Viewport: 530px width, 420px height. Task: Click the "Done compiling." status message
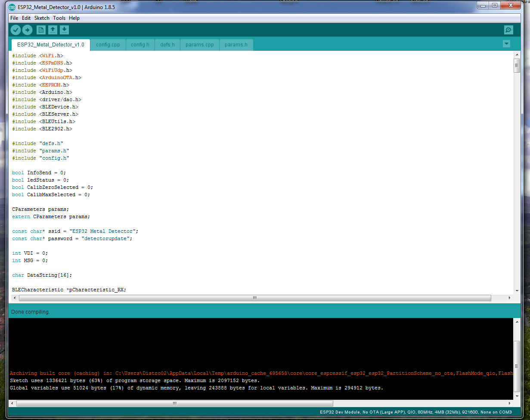(31, 312)
